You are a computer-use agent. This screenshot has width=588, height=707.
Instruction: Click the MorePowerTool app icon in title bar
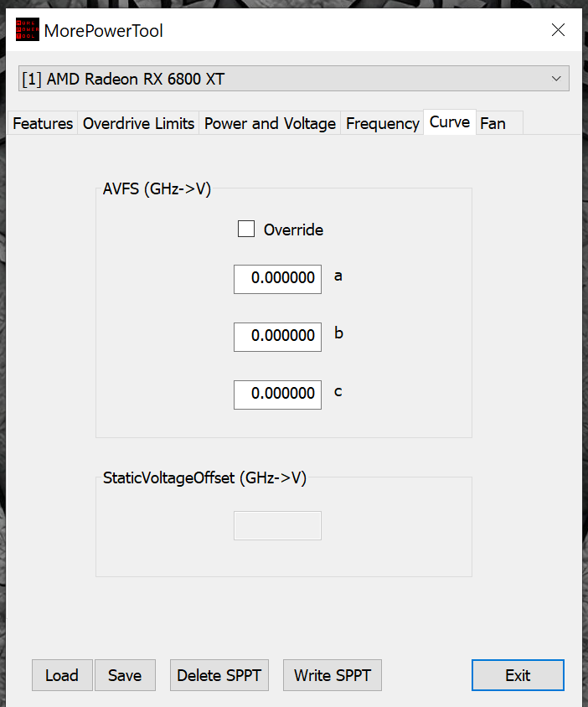pyautogui.click(x=28, y=30)
